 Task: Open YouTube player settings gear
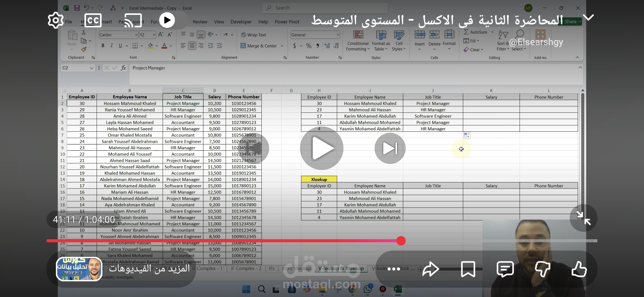pos(56,20)
